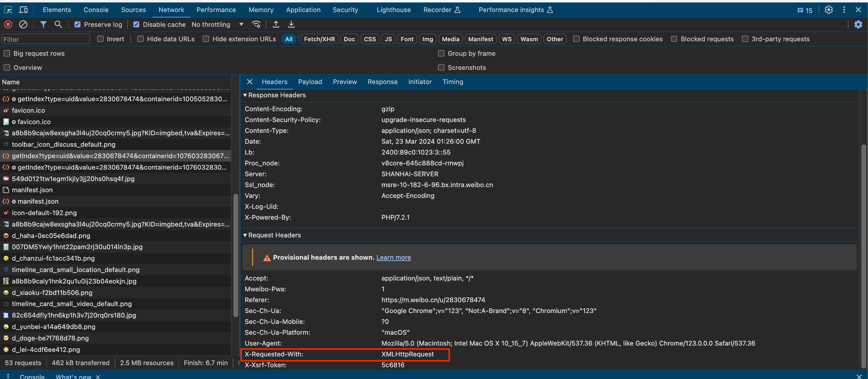This screenshot has width=868, height=379.
Task: Open the Timing tab
Action: tap(453, 82)
